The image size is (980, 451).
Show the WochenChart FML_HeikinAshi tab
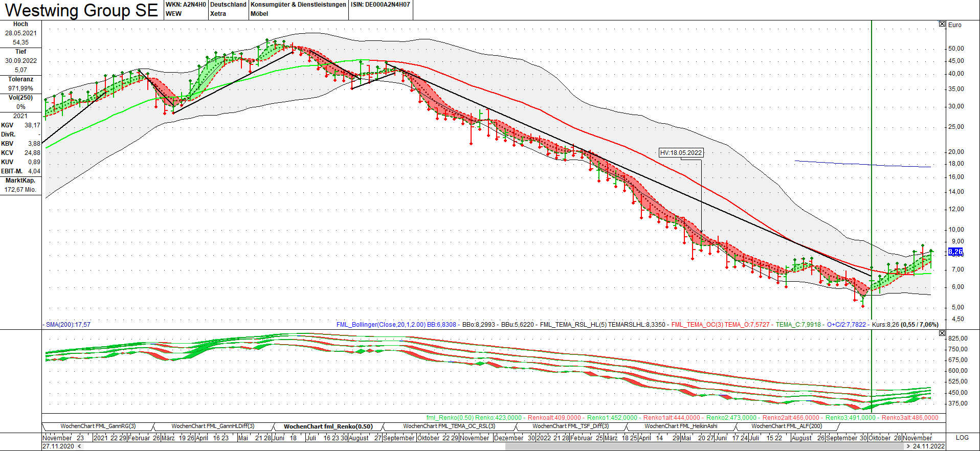681,426
